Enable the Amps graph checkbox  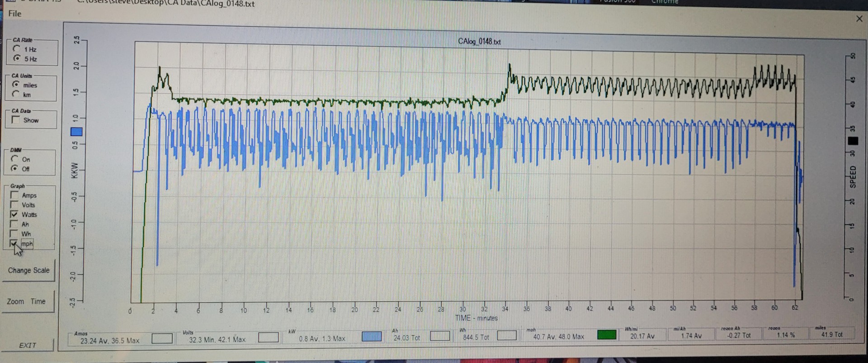(x=14, y=195)
